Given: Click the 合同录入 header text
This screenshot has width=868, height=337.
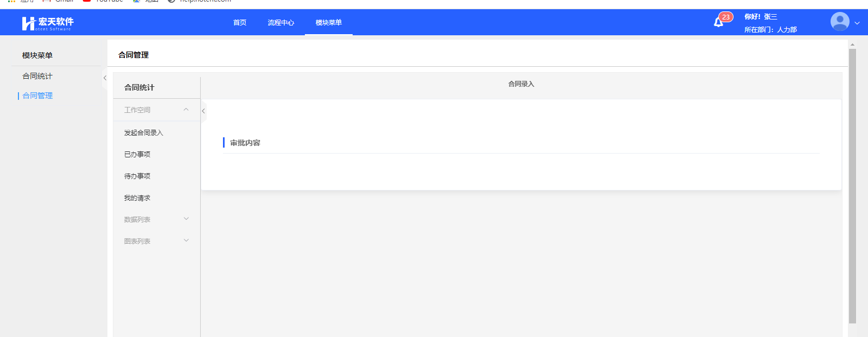Looking at the screenshot, I should click(521, 84).
